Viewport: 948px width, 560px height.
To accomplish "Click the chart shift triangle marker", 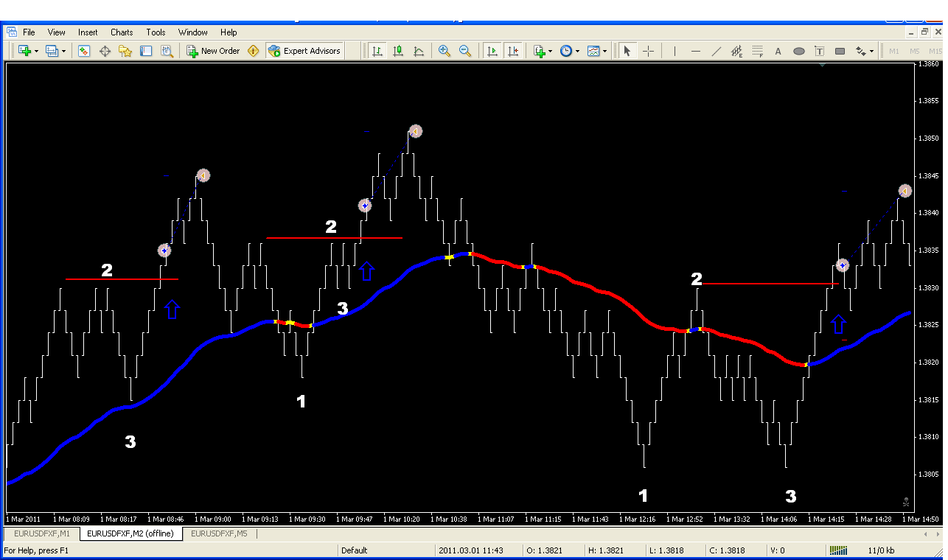I will point(822,65).
